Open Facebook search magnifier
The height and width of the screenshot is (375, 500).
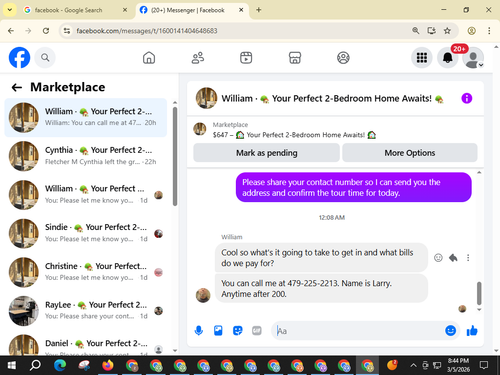(x=45, y=58)
